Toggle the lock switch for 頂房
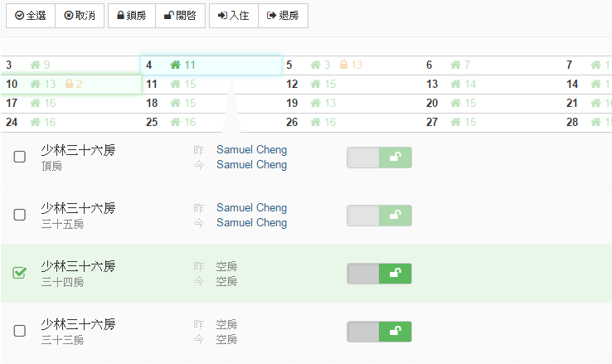The width and height of the screenshot is (612, 364). tap(379, 158)
